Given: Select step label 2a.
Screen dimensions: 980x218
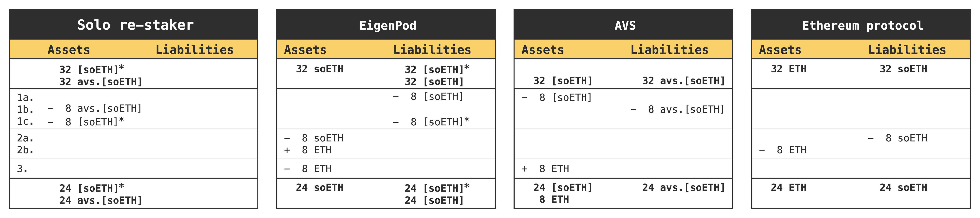Looking at the screenshot, I should coord(25,138).
